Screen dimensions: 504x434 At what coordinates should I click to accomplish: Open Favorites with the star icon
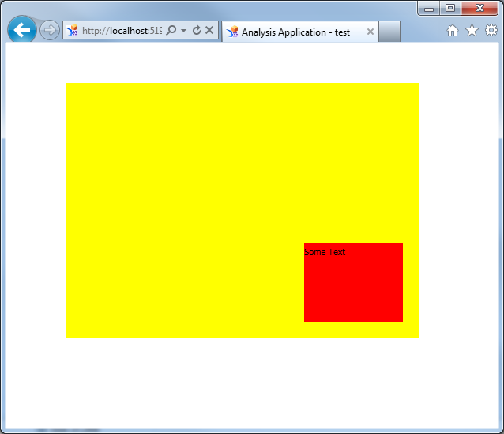[472, 31]
